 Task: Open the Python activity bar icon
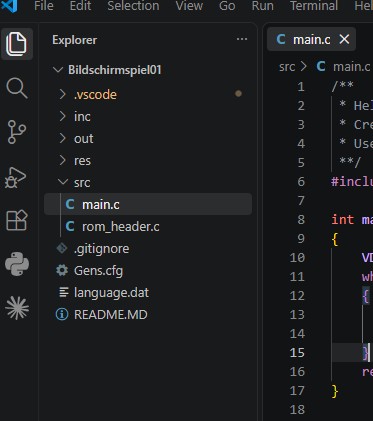(17, 264)
